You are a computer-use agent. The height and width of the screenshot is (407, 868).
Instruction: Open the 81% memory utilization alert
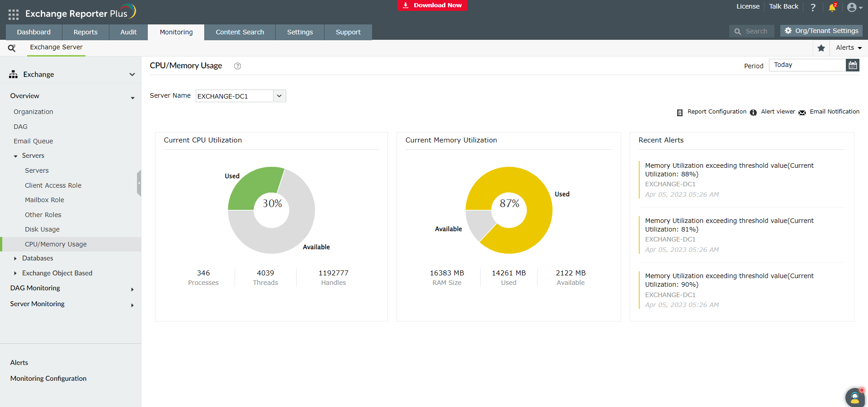[x=729, y=225]
